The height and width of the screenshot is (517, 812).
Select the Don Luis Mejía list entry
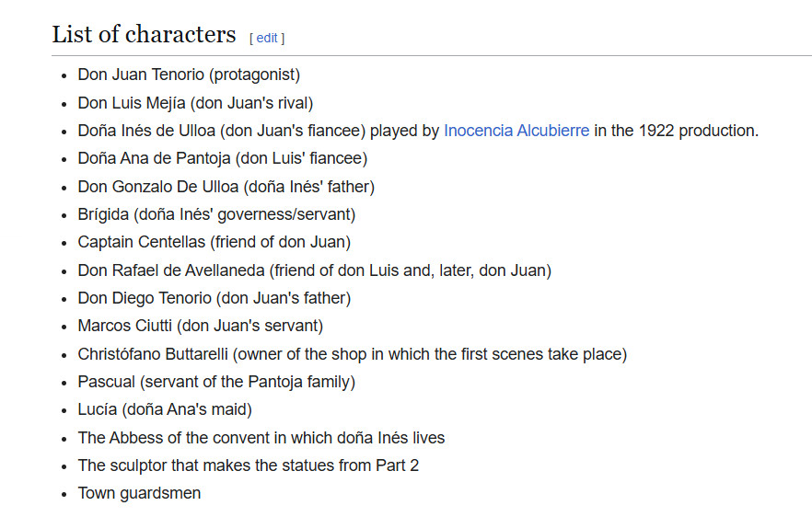(x=195, y=103)
